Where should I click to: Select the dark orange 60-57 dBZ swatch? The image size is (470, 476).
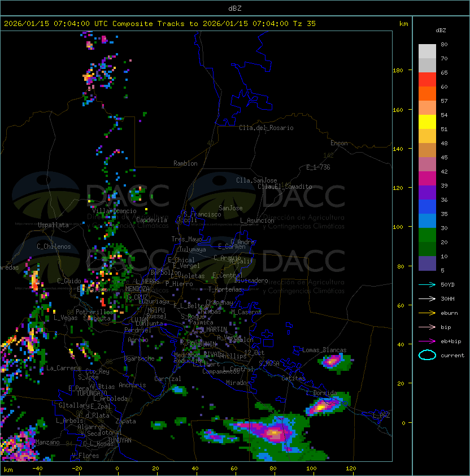click(427, 93)
